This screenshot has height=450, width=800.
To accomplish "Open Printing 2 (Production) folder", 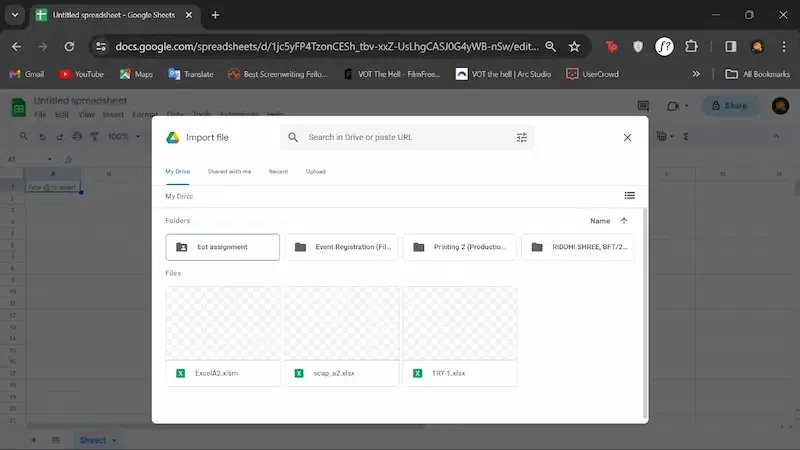I will click(x=460, y=247).
